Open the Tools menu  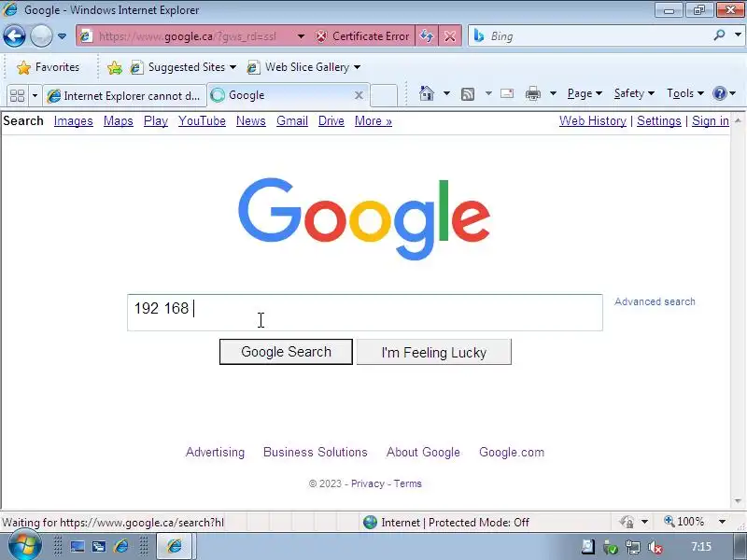click(x=685, y=93)
